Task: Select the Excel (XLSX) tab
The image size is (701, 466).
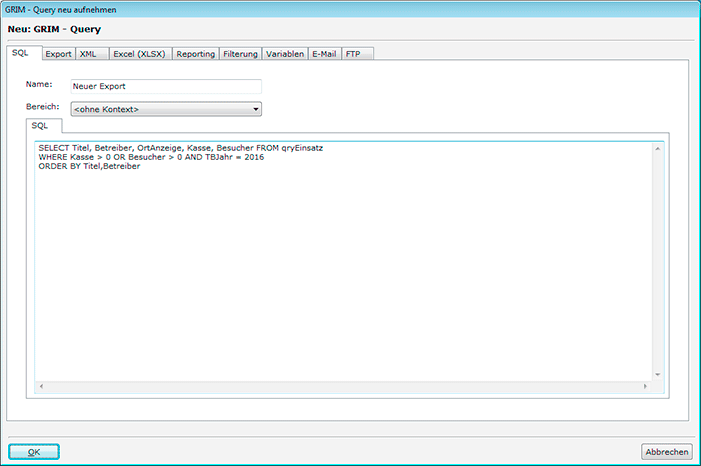Action: click(140, 54)
